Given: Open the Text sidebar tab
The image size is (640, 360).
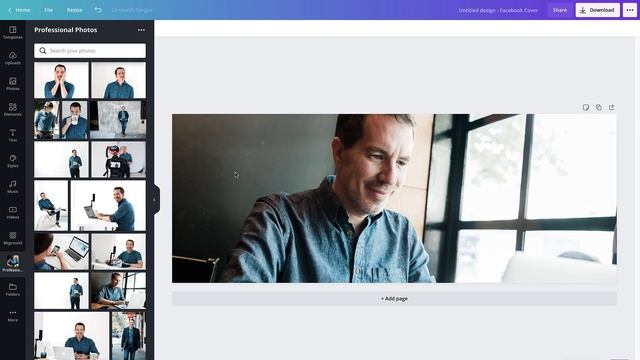Looking at the screenshot, I should 13,135.
